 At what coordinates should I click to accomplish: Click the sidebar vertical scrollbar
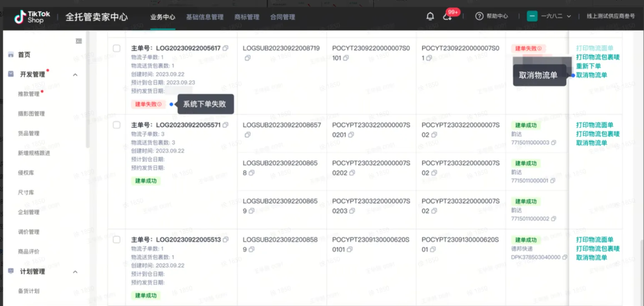point(88,90)
